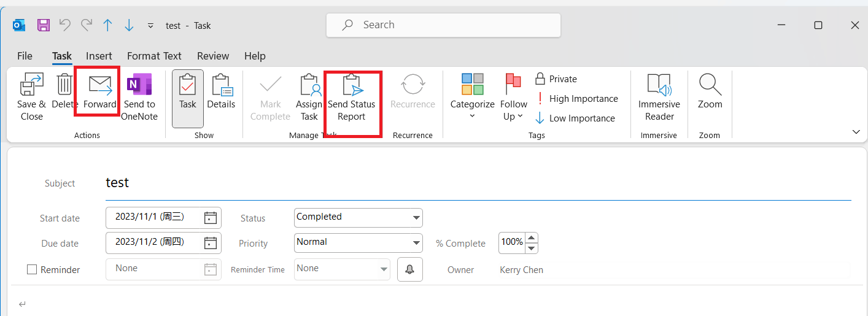Send task to OneNote
The height and width of the screenshot is (316, 868).
(x=139, y=98)
